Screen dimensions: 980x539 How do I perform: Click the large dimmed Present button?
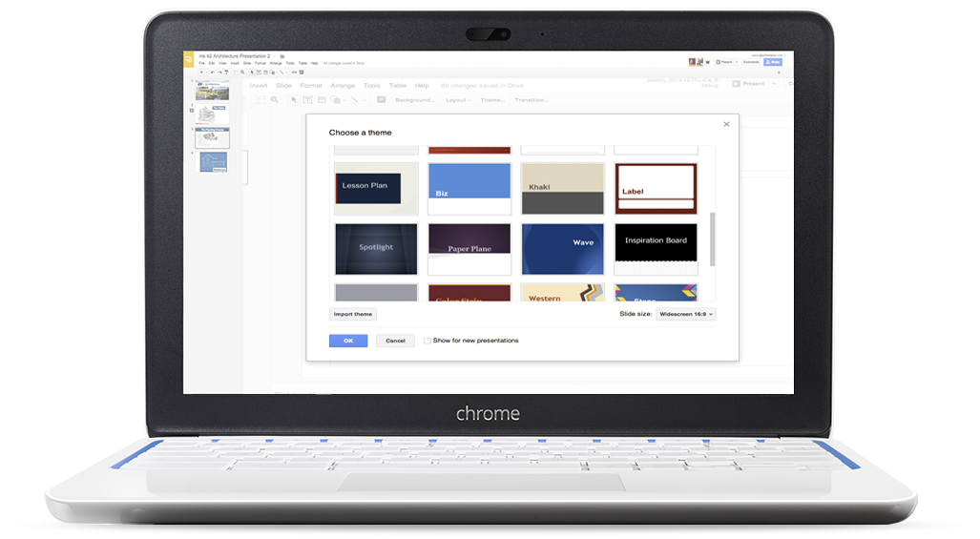point(748,84)
